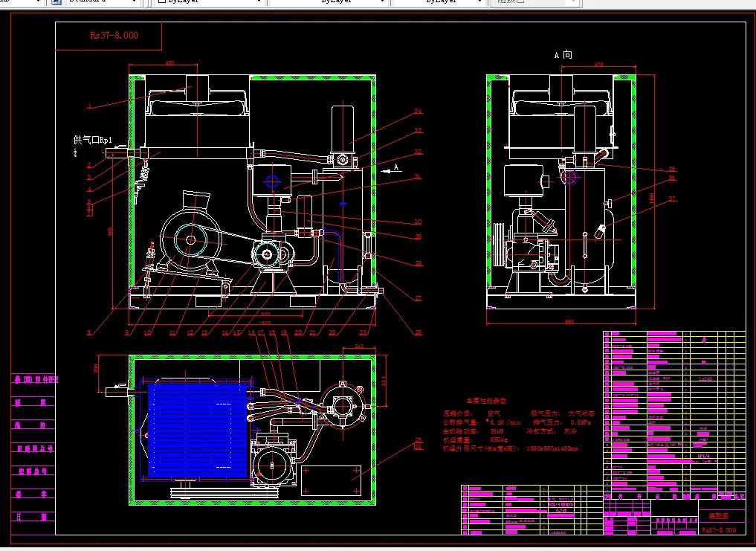The image size is (756, 551).
Task: Select part balloon number 33
Action: (x=418, y=130)
